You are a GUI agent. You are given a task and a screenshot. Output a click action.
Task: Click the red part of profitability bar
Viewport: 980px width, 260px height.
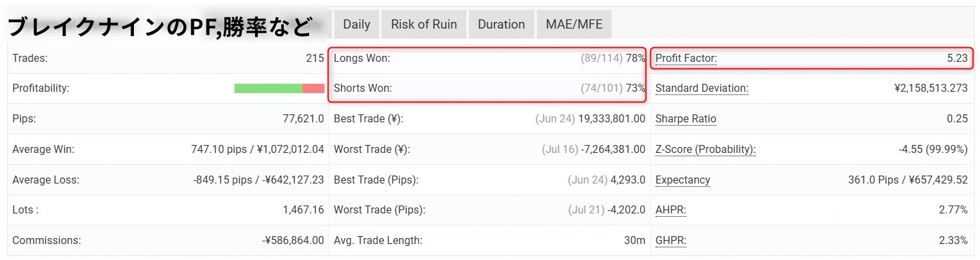(313, 88)
